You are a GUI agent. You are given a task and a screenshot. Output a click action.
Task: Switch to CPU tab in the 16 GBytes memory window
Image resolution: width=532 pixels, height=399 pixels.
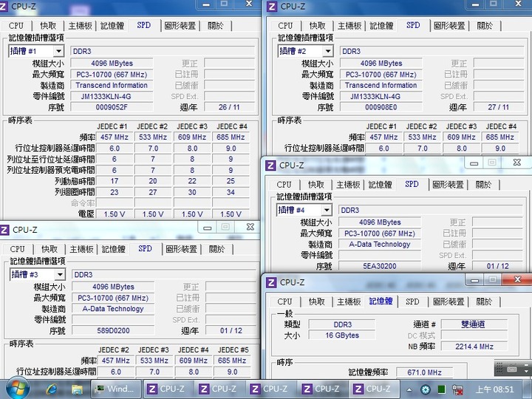tap(285, 302)
